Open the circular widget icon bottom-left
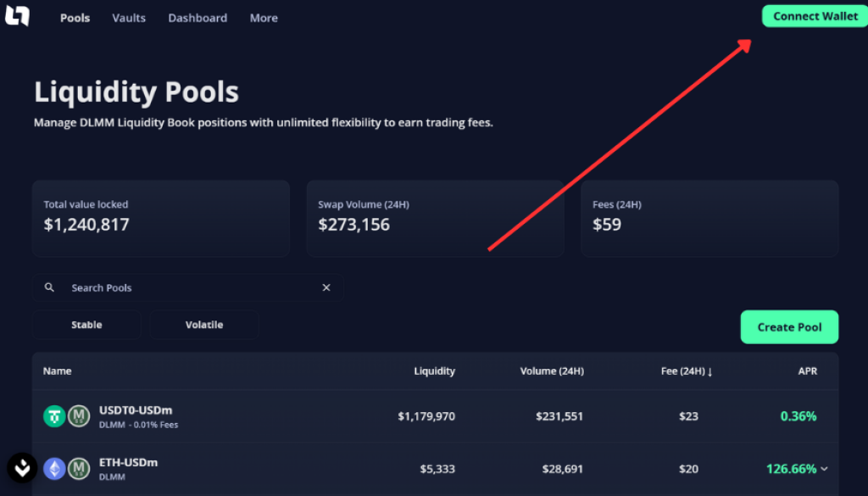This screenshot has width=868, height=496. click(22, 467)
